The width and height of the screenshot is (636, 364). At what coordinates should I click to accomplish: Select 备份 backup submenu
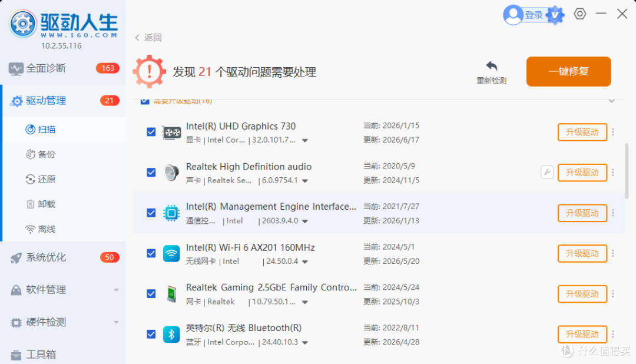(x=64, y=154)
